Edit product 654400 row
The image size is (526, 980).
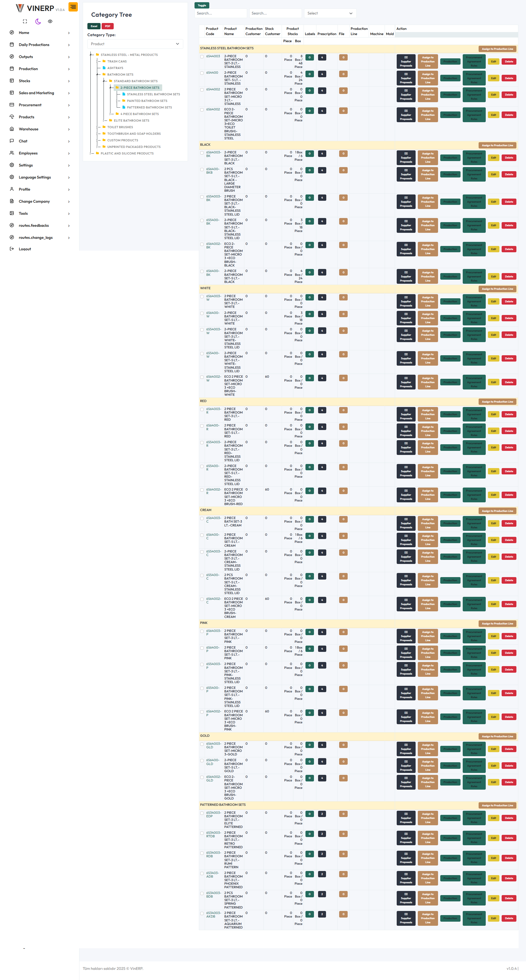point(493,78)
